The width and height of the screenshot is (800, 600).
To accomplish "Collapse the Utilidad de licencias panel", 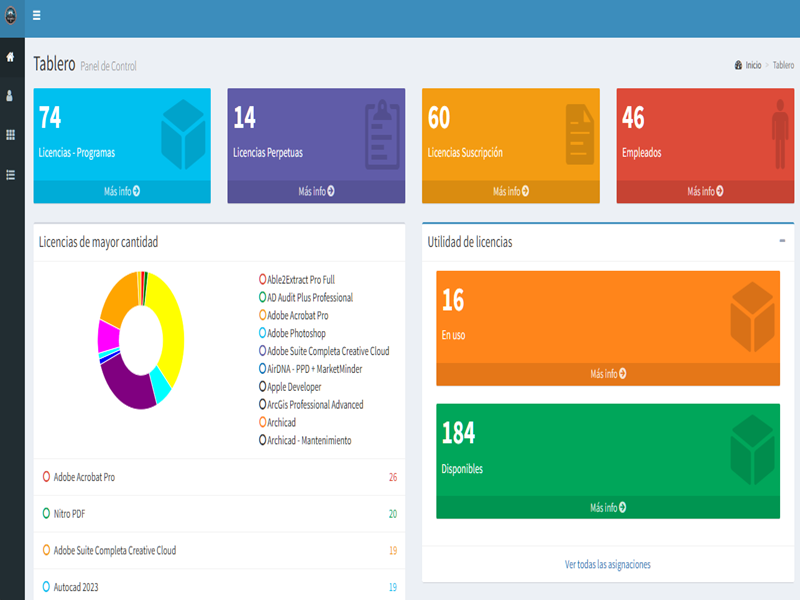I will [782, 241].
